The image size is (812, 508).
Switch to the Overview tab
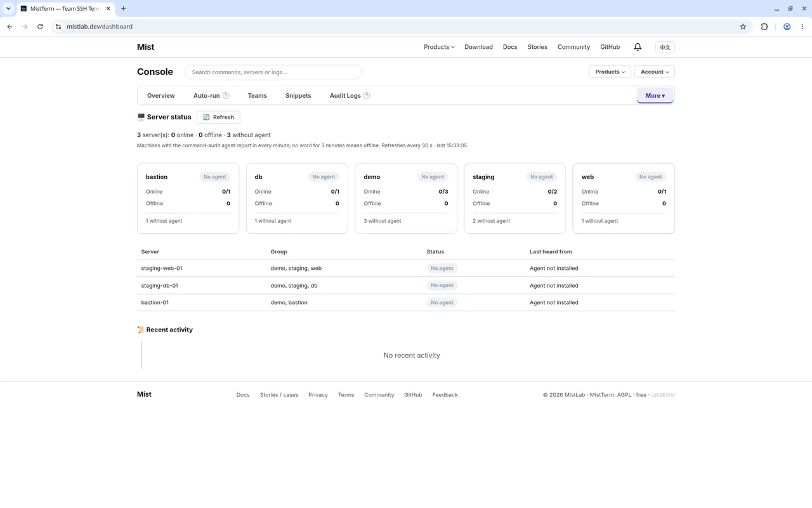(x=160, y=96)
